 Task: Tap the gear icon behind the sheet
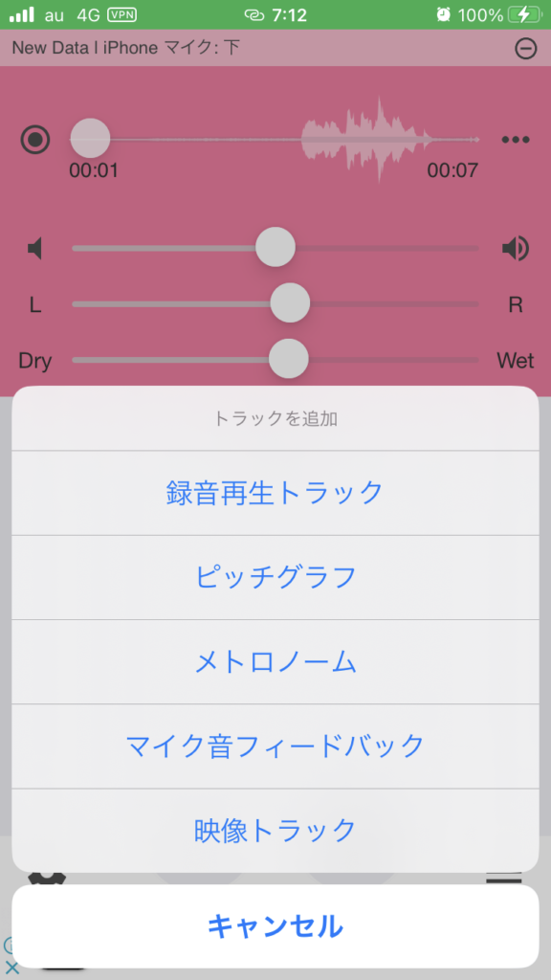(x=47, y=879)
